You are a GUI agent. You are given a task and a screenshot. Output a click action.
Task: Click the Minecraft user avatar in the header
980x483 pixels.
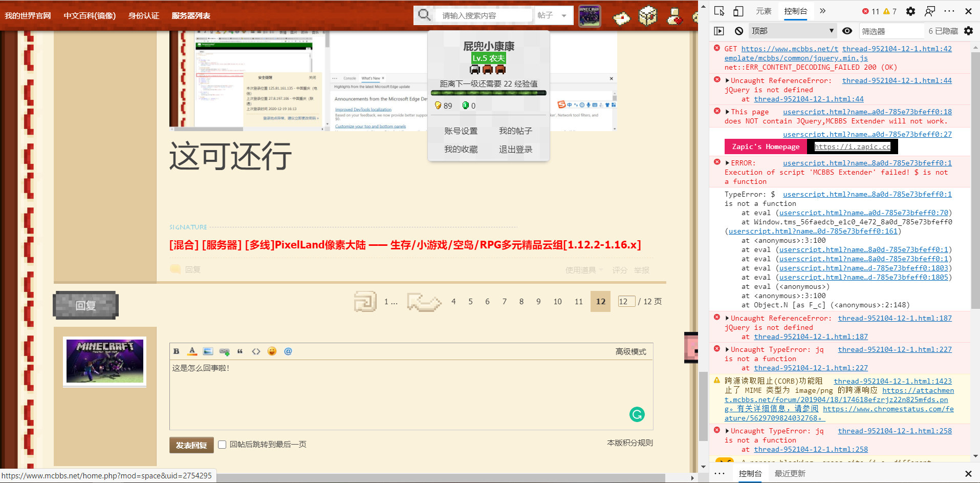[590, 16]
